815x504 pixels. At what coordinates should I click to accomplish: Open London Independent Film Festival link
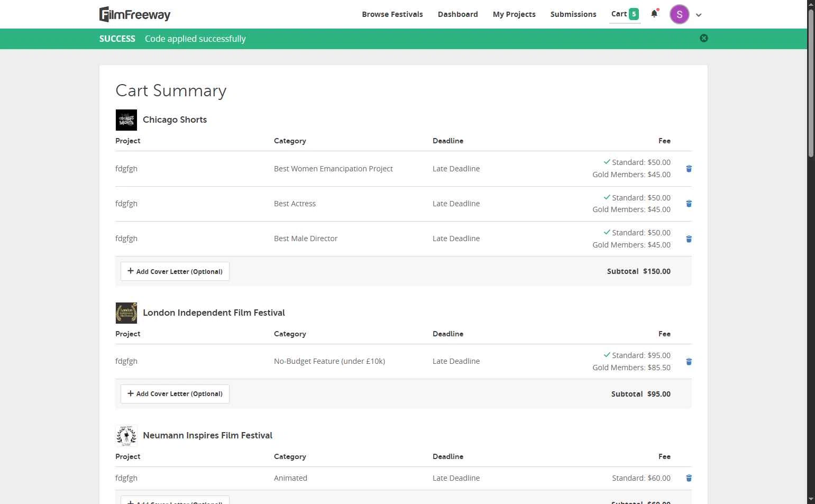pos(214,313)
